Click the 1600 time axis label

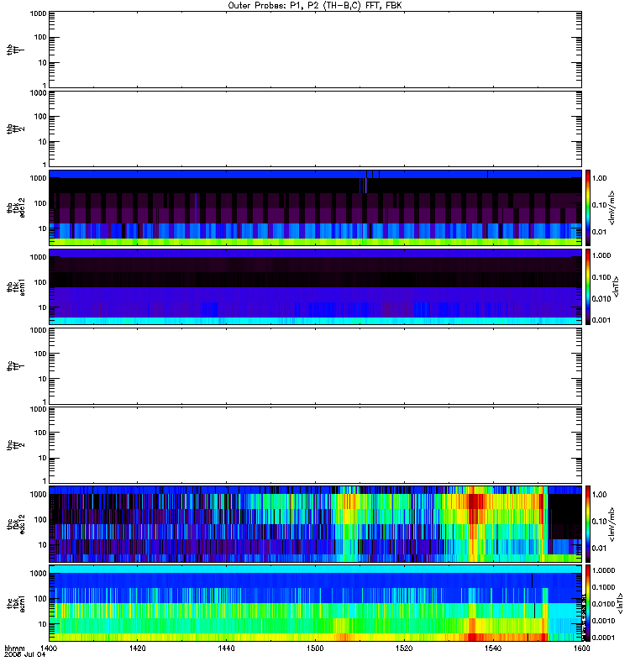[581, 648]
